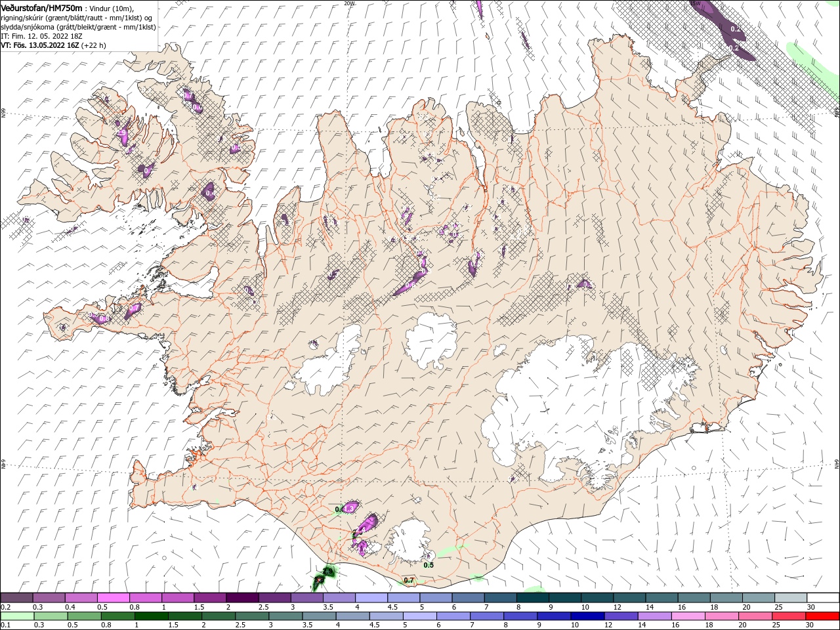The height and width of the screenshot is (630, 840).
Task: Click the '0.5' precipitation label on the south coast
Action: [x=429, y=565]
